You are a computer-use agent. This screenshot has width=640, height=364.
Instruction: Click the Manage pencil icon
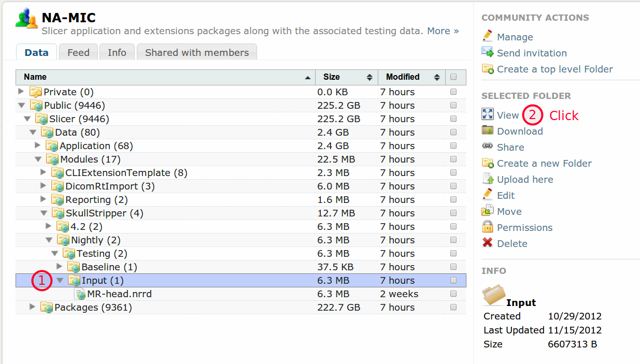[x=487, y=36]
